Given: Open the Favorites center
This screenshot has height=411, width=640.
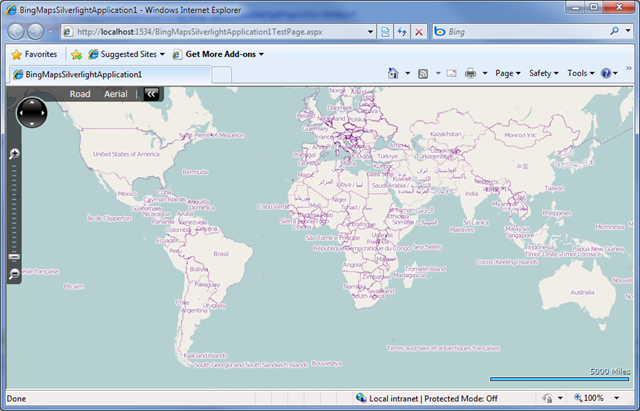Looking at the screenshot, I should 34,54.
